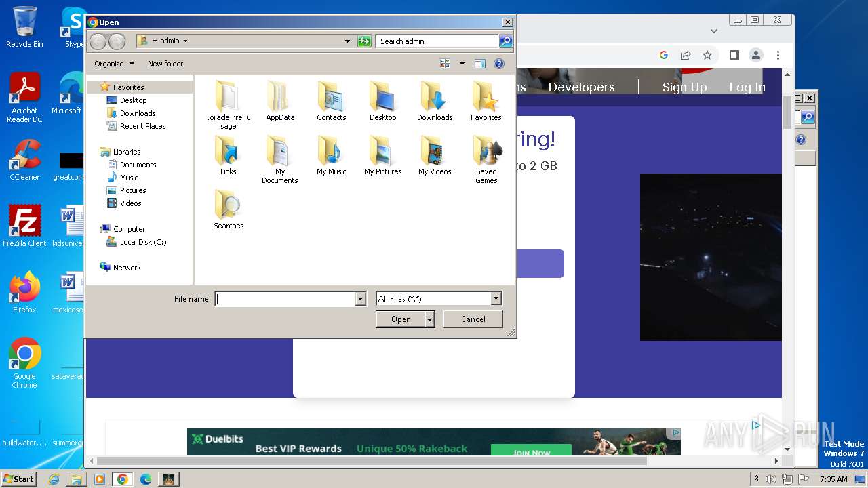This screenshot has height=488, width=868.
Task: Click Sign Up link on the web page
Action: [x=684, y=87]
